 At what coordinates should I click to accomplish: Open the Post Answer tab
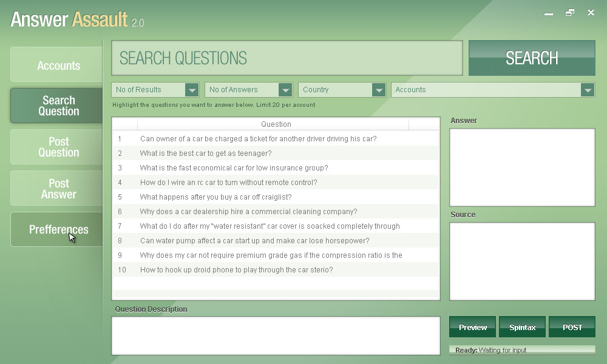(56, 189)
